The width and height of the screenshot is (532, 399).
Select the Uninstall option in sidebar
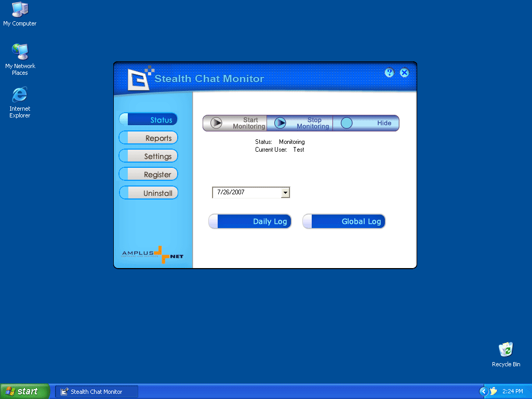(x=149, y=193)
